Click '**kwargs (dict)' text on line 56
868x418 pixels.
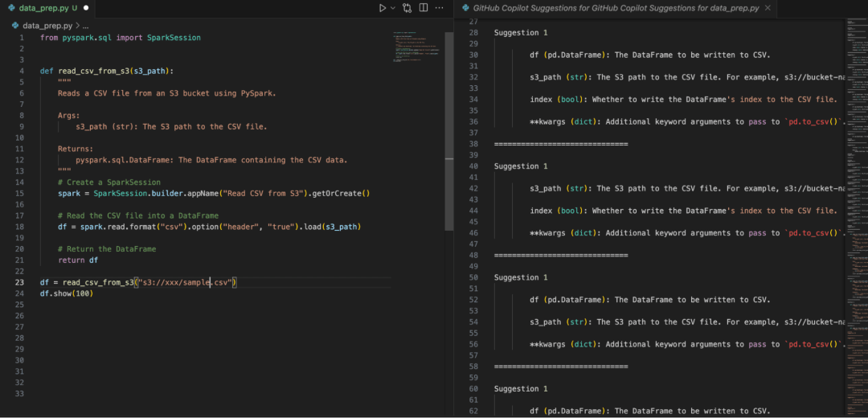[x=563, y=344]
